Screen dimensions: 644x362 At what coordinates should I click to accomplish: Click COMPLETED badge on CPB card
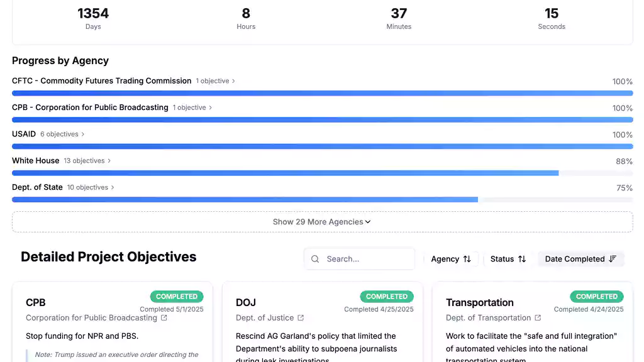177,297
